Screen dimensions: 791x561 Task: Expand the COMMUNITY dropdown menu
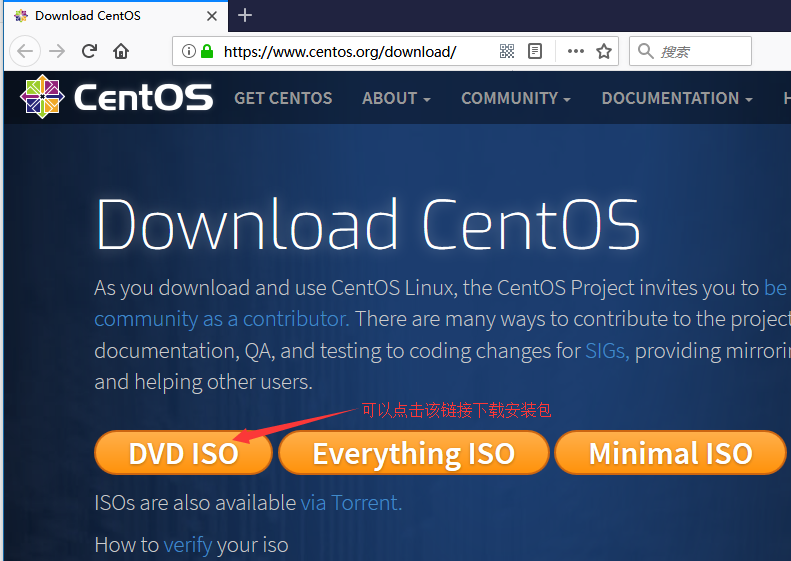pyautogui.click(x=516, y=98)
